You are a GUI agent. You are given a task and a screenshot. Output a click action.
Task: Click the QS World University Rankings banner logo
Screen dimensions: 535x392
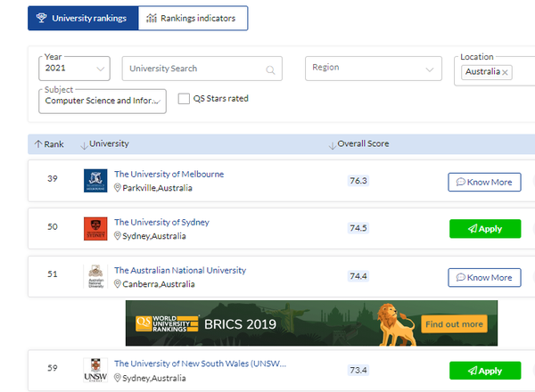(167, 323)
